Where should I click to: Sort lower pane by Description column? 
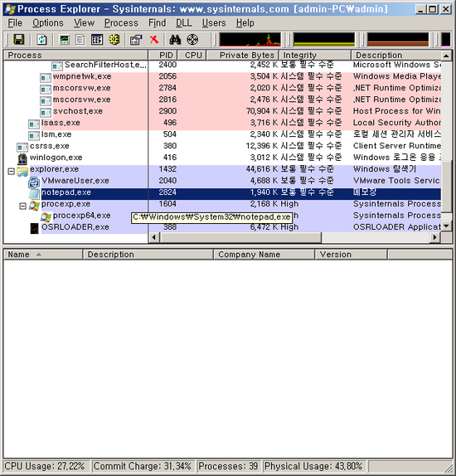click(x=148, y=255)
